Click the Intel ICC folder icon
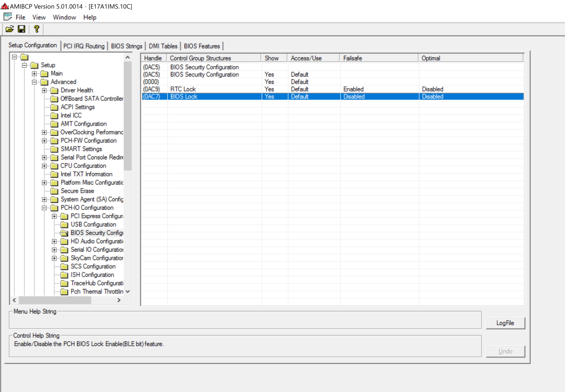565x392 pixels. [x=54, y=116]
